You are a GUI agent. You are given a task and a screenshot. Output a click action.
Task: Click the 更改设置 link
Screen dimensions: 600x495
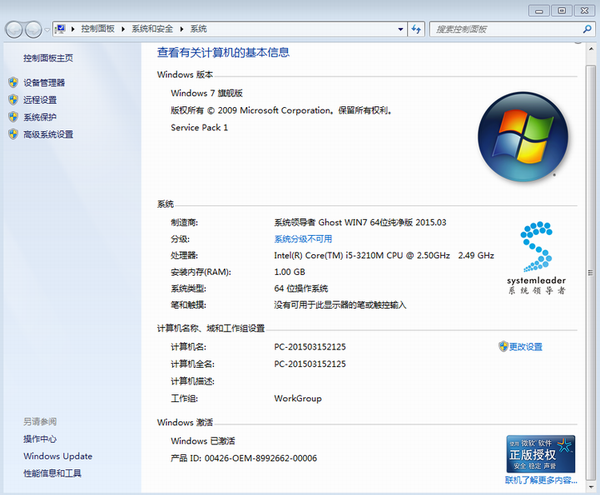[x=526, y=347]
